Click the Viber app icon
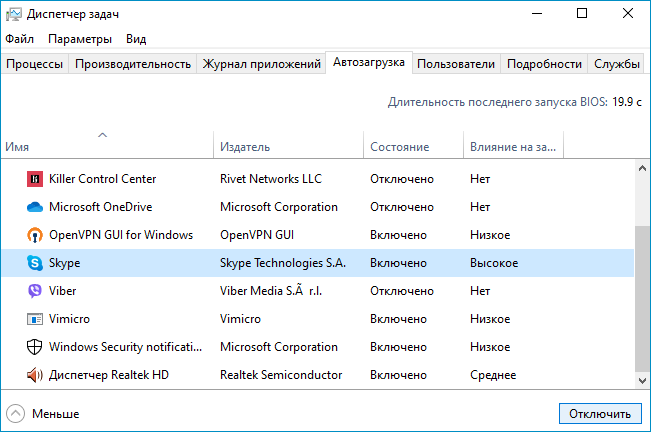The height and width of the screenshot is (432, 651). [35, 291]
